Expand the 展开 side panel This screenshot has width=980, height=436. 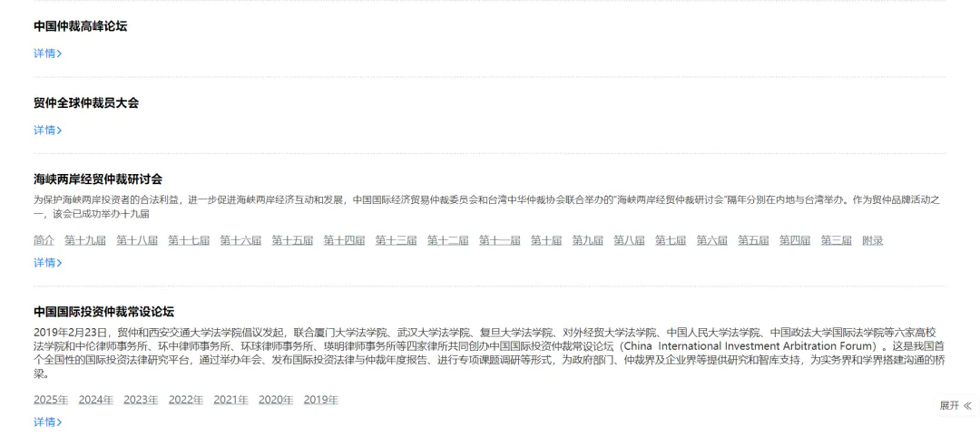(x=955, y=406)
